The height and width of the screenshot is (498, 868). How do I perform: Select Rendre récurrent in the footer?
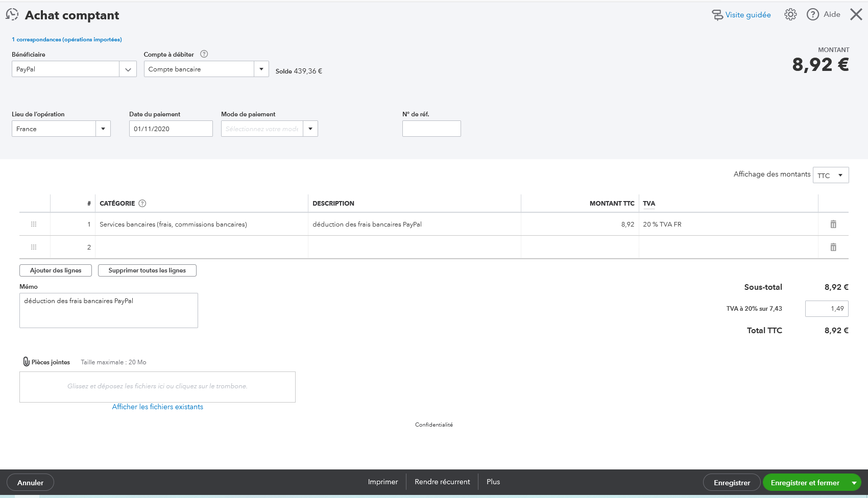pyautogui.click(x=442, y=482)
